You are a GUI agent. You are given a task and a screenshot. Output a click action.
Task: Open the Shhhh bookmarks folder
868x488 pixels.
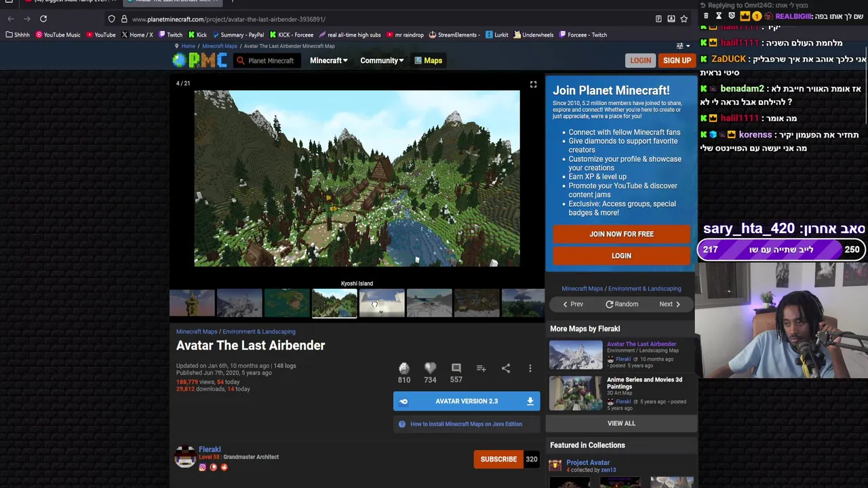(x=18, y=35)
